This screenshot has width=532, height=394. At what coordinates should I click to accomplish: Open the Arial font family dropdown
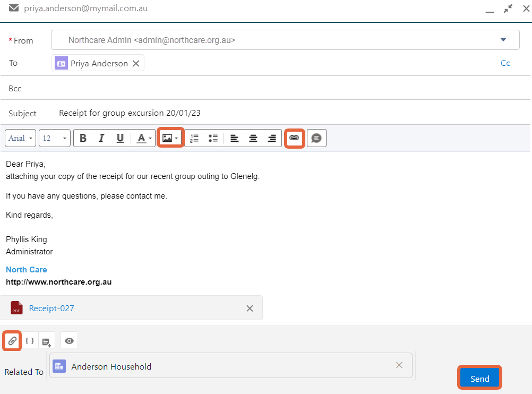pos(20,138)
